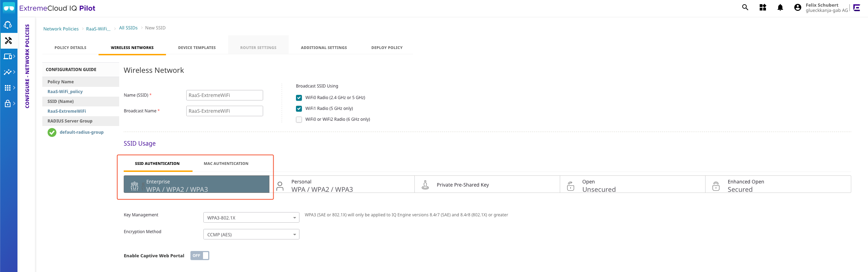Viewport: 868px width, 272px height.
Task: Go back to All SSIDs breadcrumb
Action: pos(128,28)
